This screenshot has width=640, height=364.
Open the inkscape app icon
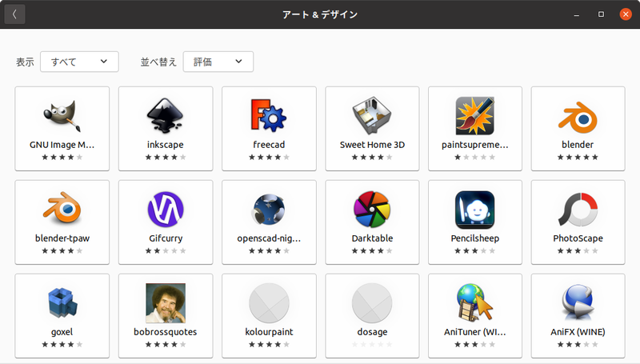[166, 116]
